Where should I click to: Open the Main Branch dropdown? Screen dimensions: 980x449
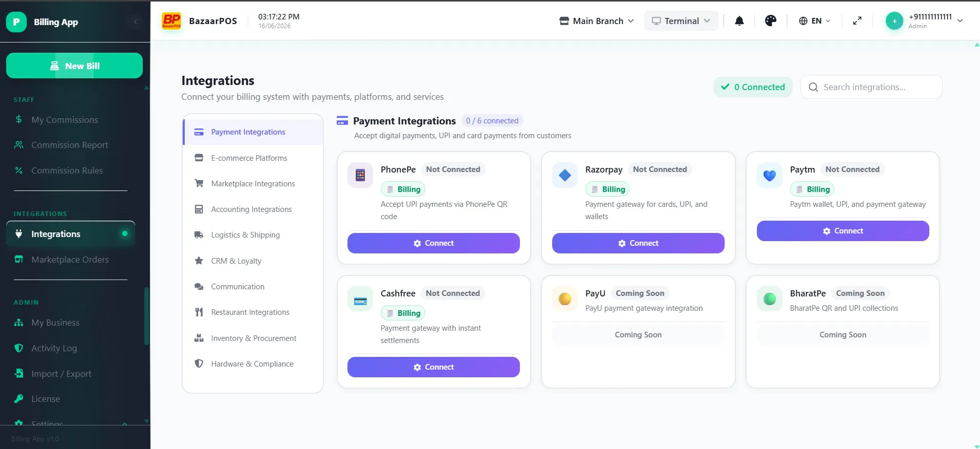(597, 21)
